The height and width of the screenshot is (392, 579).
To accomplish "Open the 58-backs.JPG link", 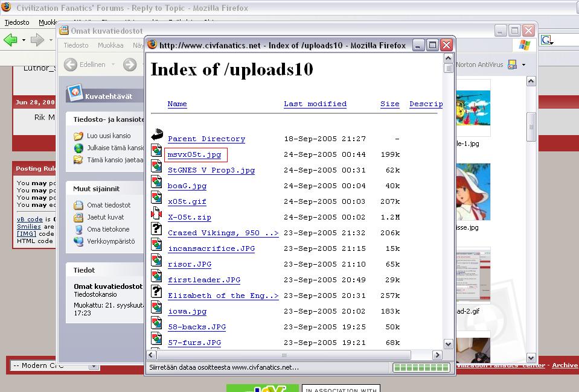I will coord(197,327).
